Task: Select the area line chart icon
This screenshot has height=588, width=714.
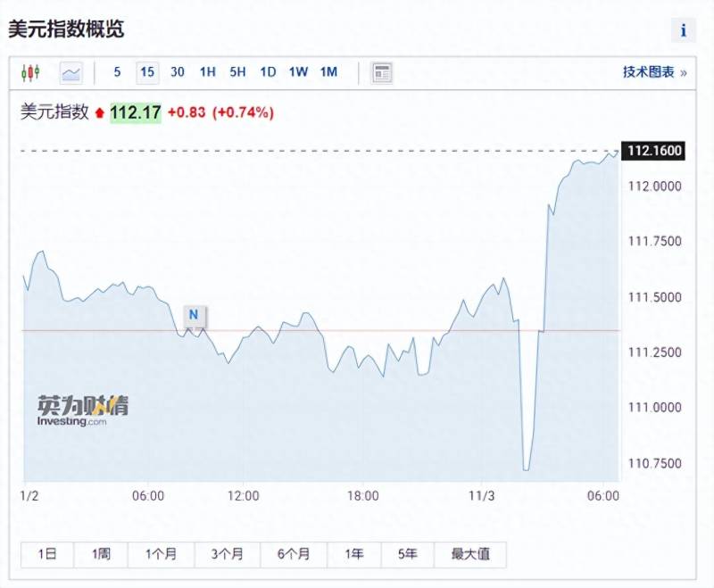Action: pos(71,73)
